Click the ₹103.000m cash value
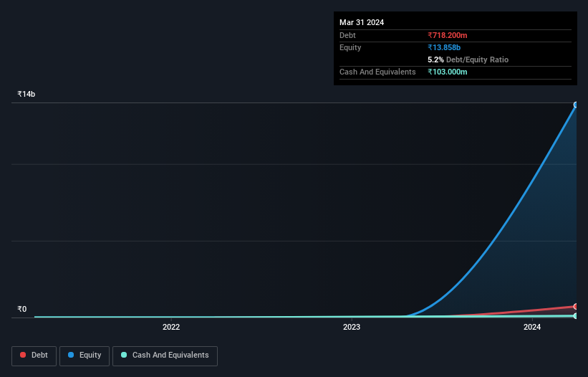 (448, 72)
